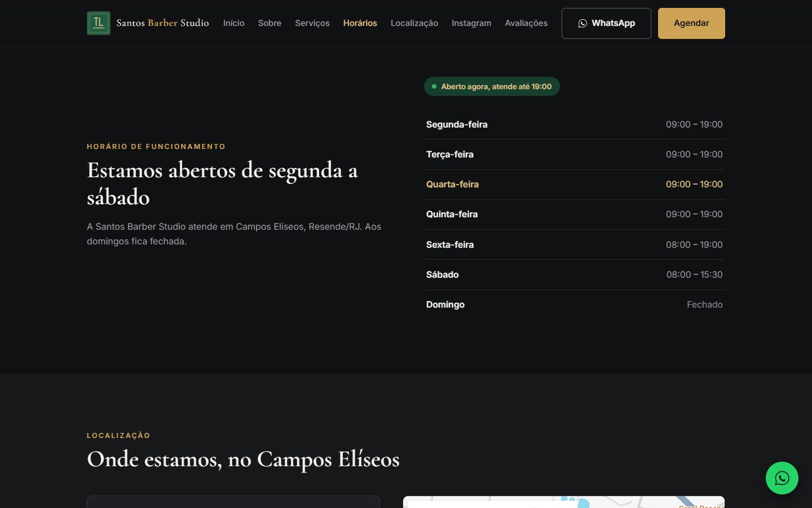Click Segunda-feira hours 09:00 – 19:00
The image size is (812, 508).
point(694,124)
